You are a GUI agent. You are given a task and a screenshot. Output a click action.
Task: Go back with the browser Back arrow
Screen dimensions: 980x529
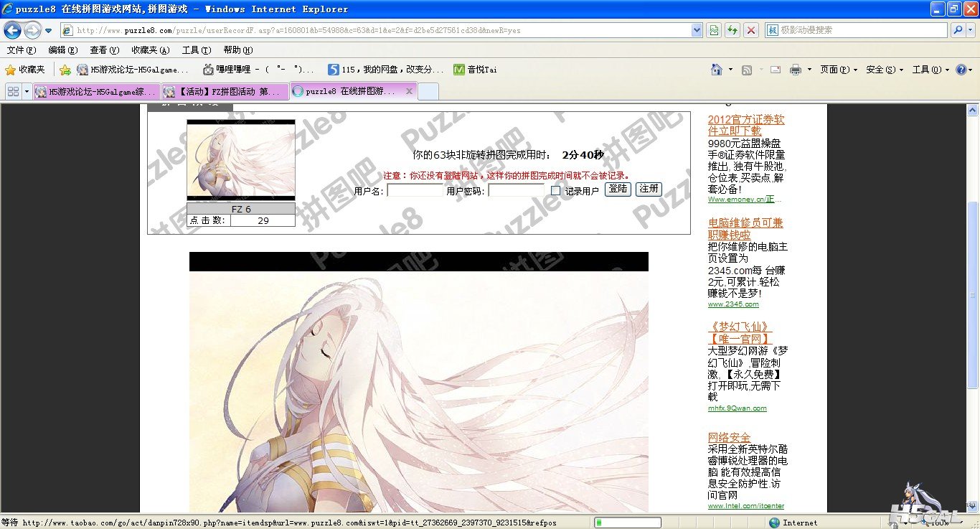(12, 30)
